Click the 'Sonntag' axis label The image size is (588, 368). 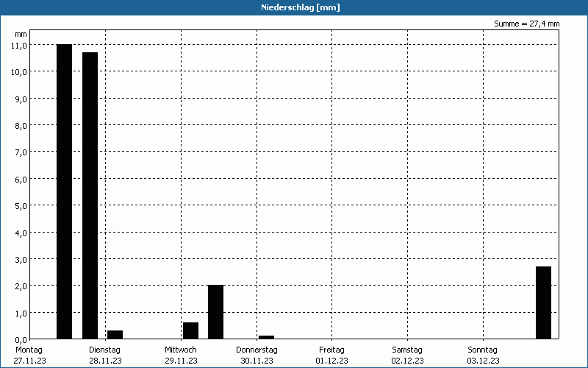(483, 350)
